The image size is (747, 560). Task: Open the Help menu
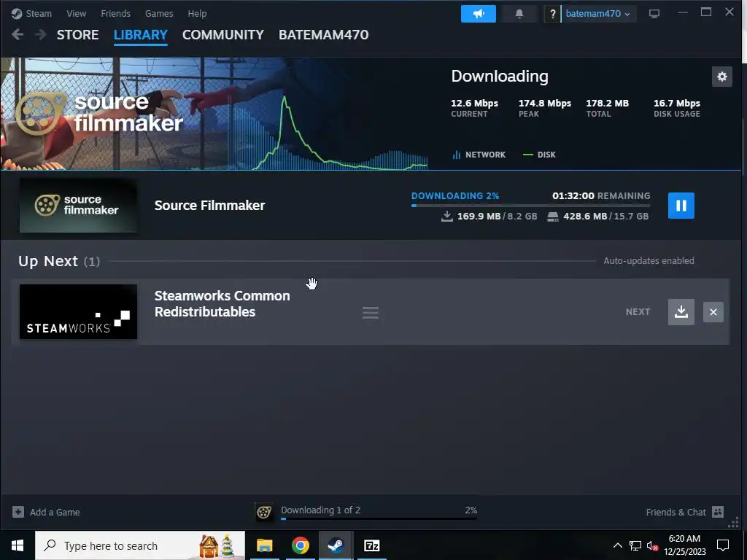pos(197,14)
